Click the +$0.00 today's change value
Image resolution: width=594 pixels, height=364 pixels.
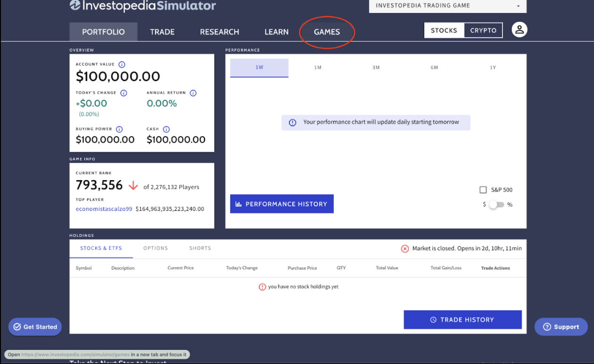point(91,103)
